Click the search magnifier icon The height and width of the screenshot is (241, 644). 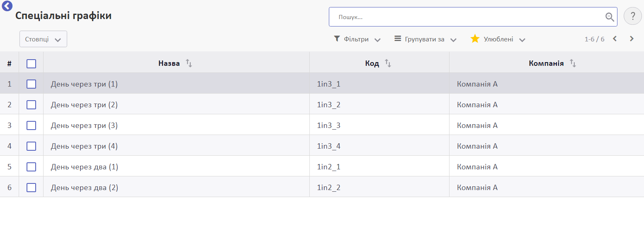tap(610, 17)
